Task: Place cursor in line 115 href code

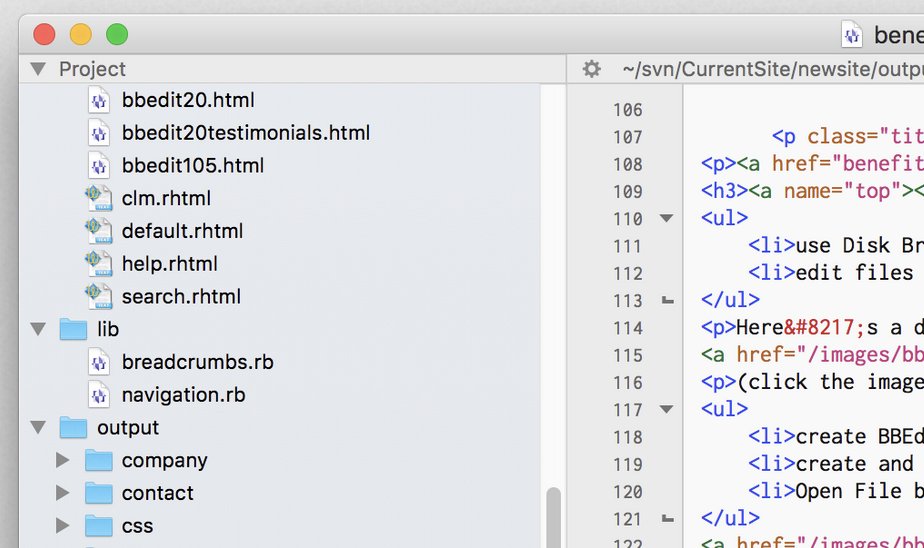Action: coord(813,355)
